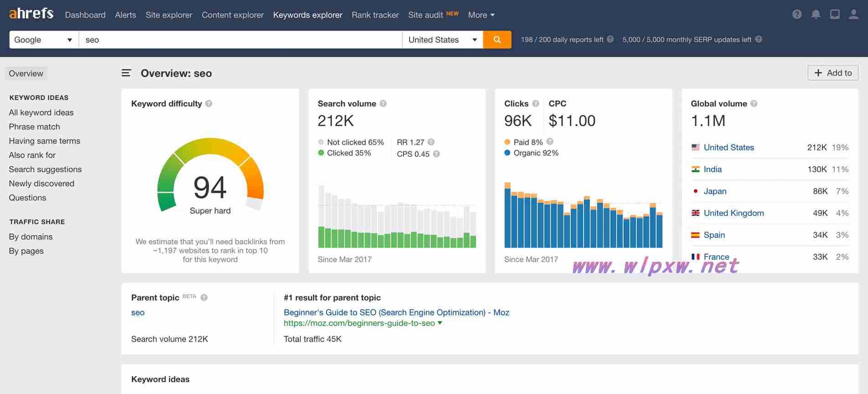Focus the keyword search input field
Image resolution: width=868 pixels, height=394 pixels.
pos(240,40)
